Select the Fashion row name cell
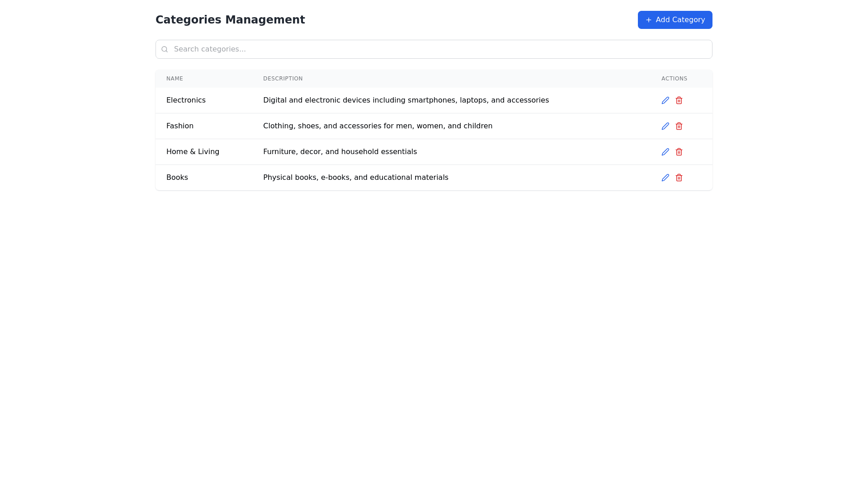868x488 pixels. [x=180, y=126]
